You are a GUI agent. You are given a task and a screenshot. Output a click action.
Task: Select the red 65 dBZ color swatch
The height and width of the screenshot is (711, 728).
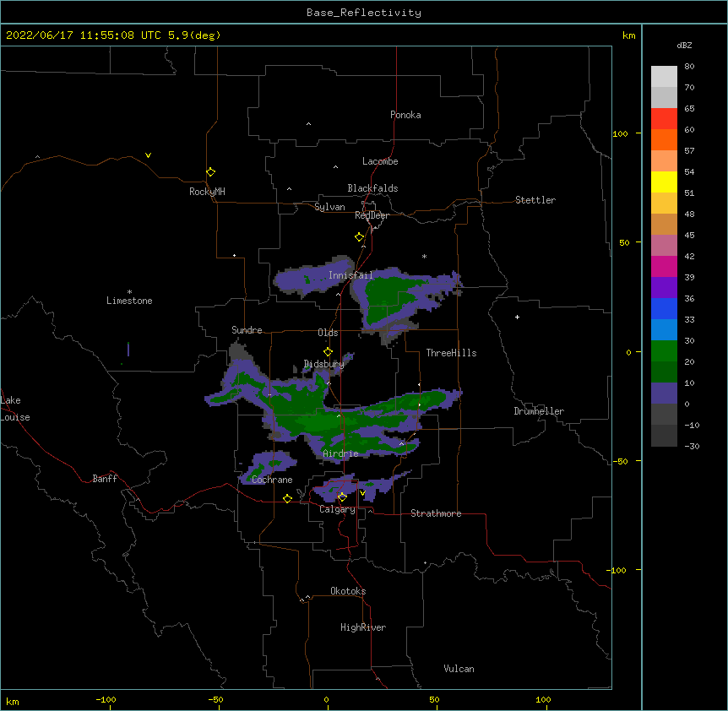664,119
